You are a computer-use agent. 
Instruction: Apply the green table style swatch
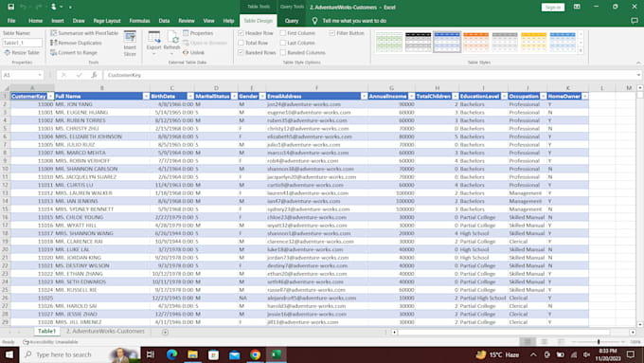point(389,42)
